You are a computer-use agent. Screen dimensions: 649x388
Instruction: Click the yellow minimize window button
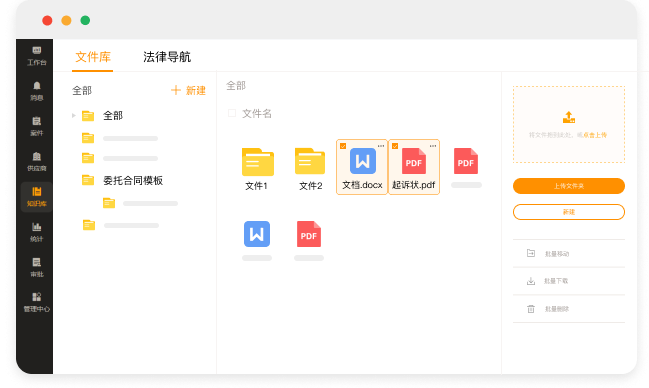coord(66,20)
